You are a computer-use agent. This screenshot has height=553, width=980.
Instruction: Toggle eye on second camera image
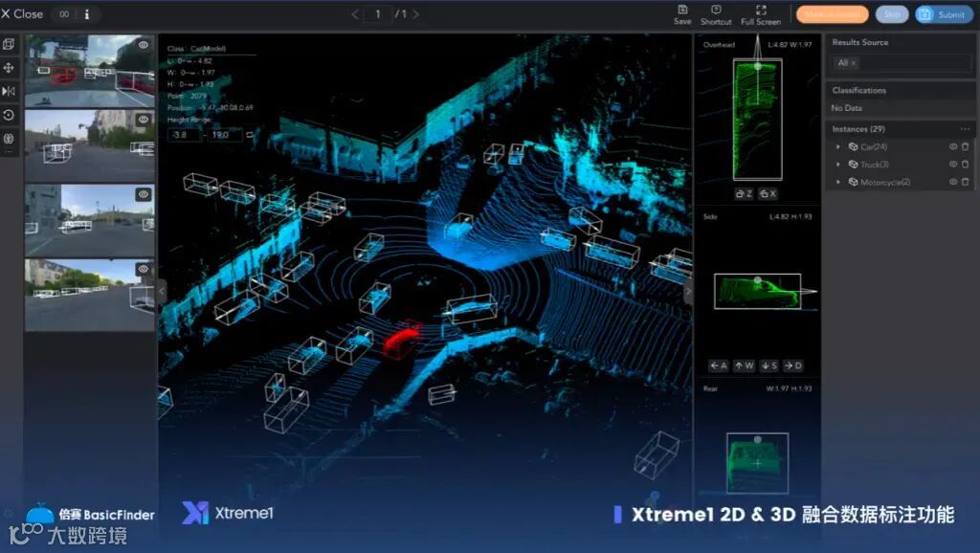click(x=144, y=120)
